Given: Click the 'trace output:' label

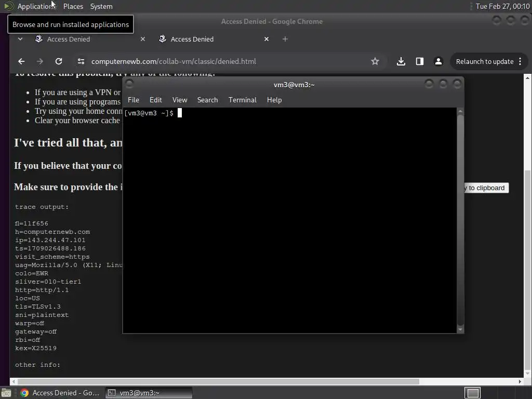Looking at the screenshot, I should click(42, 207).
